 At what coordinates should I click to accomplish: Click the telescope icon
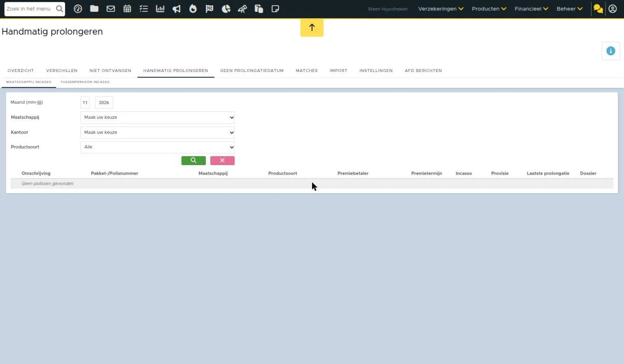pyautogui.click(x=242, y=9)
